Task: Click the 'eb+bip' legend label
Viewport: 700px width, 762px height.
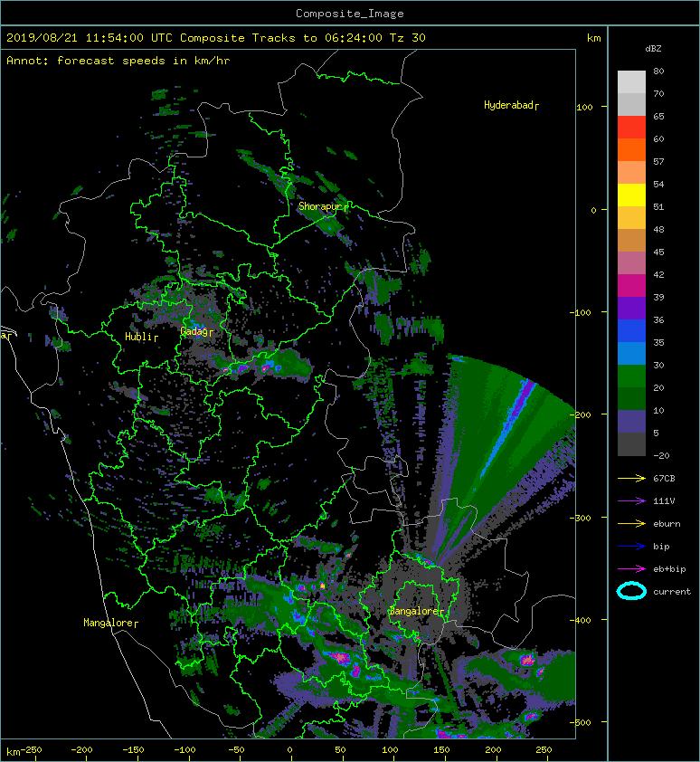Action: pyautogui.click(x=669, y=569)
